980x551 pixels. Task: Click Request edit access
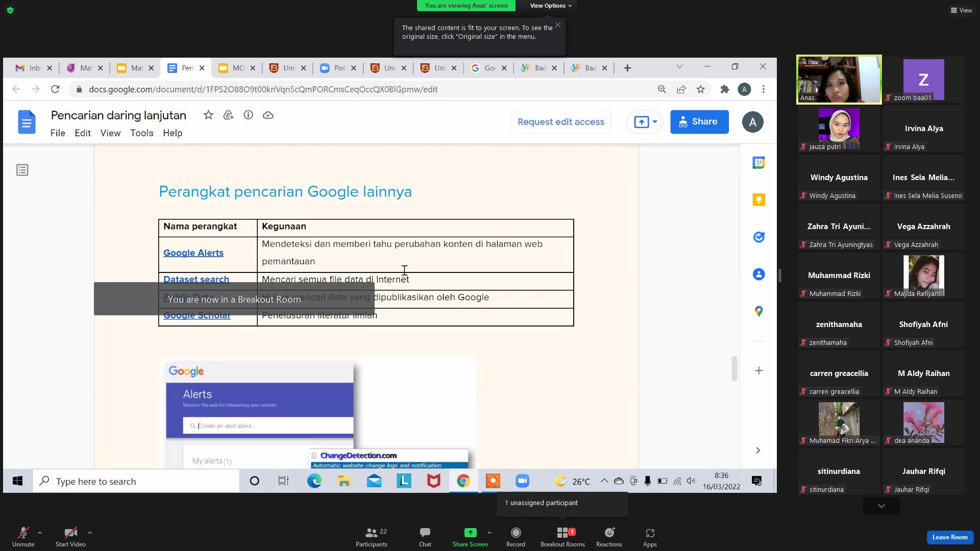(561, 122)
